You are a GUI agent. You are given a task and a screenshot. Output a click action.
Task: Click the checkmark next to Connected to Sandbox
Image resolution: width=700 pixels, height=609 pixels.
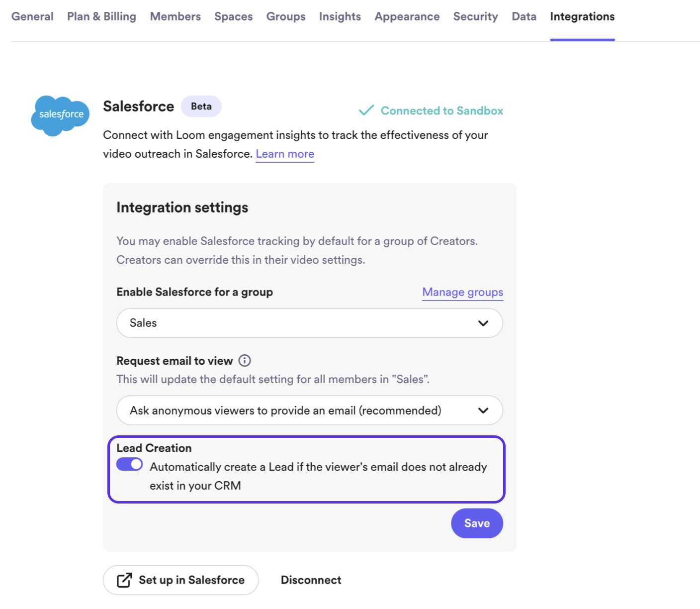click(x=366, y=110)
